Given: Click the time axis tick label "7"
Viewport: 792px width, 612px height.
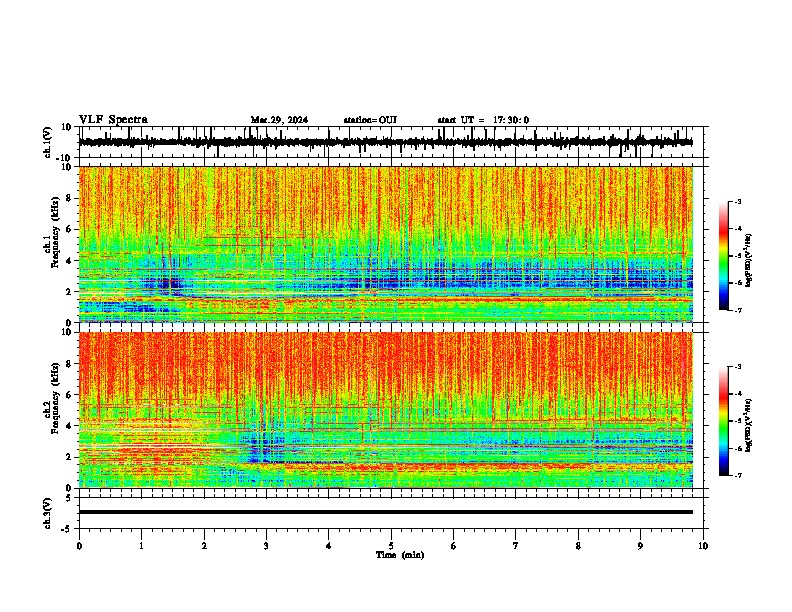Looking at the screenshot, I should 516,546.
